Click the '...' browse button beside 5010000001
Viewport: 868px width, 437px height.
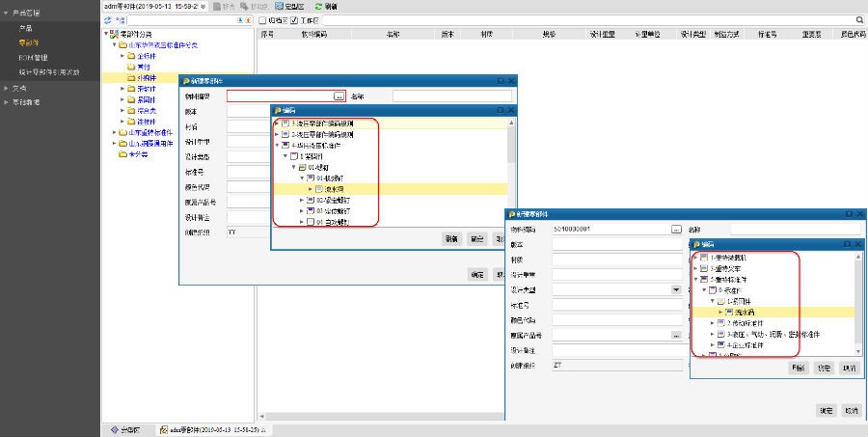click(676, 230)
